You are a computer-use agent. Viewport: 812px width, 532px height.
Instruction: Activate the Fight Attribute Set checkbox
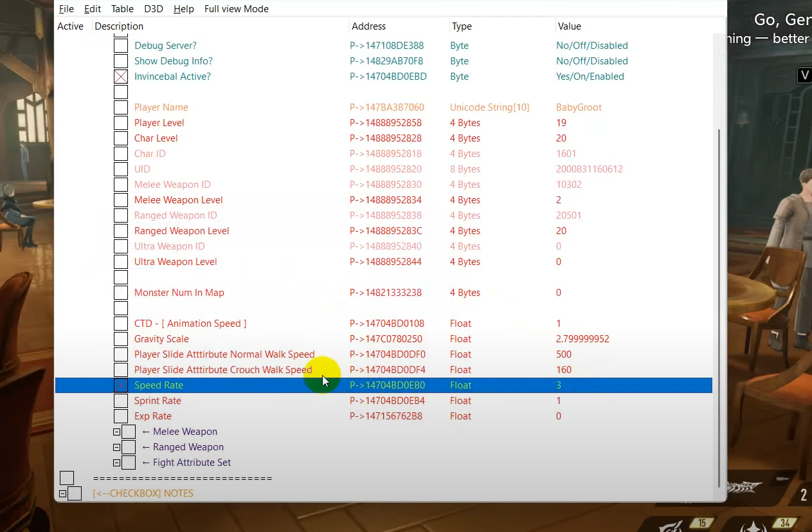[x=129, y=463]
